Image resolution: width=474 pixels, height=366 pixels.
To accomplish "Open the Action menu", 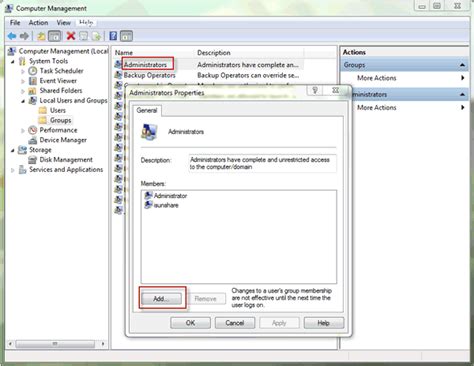I will pos(38,23).
